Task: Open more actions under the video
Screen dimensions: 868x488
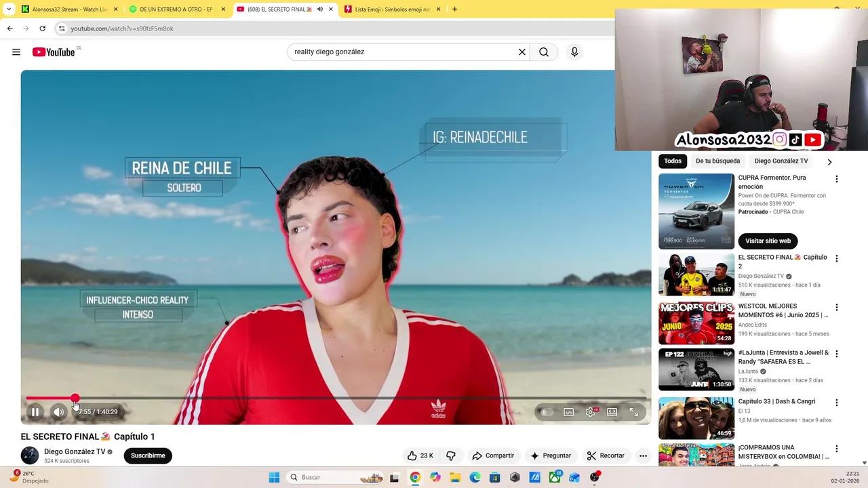Action: [x=643, y=455]
